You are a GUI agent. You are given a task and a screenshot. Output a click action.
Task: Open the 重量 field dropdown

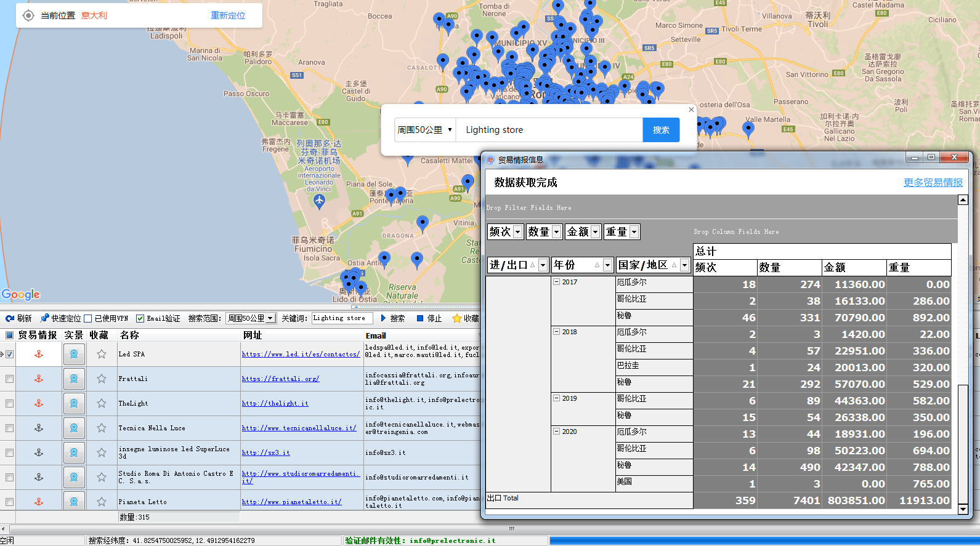[634, 231]
